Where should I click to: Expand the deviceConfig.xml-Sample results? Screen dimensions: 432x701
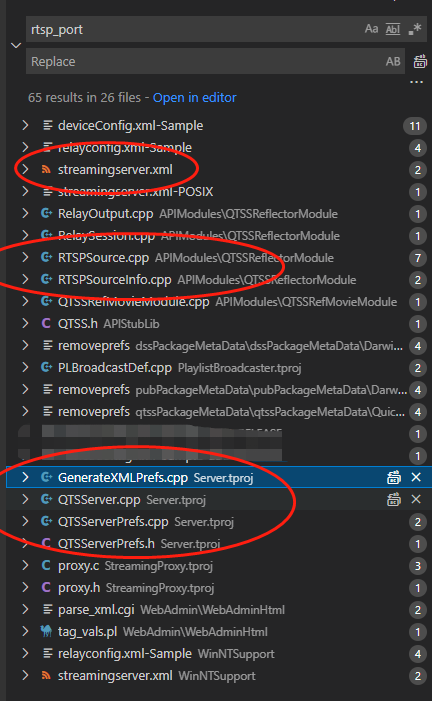(x=25, y=126)
